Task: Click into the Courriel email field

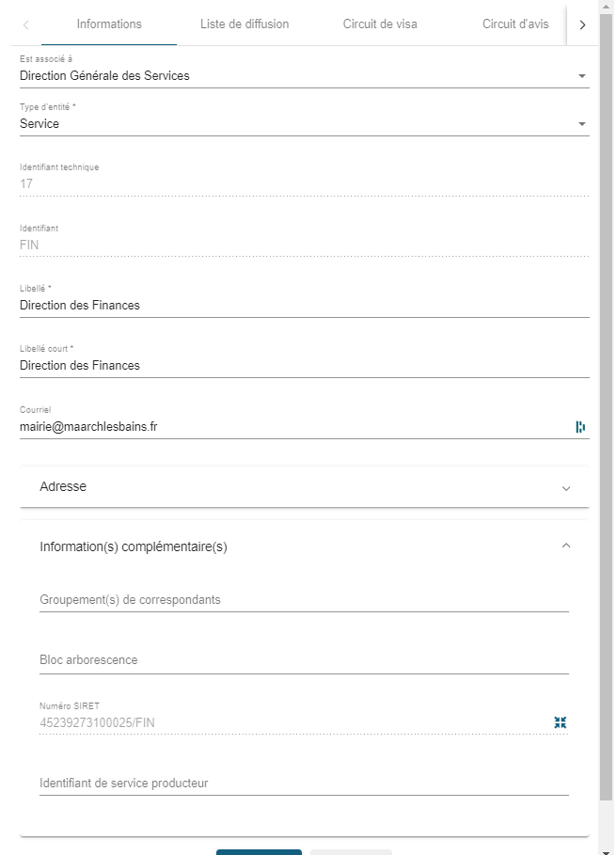Action: pos(292,427)
